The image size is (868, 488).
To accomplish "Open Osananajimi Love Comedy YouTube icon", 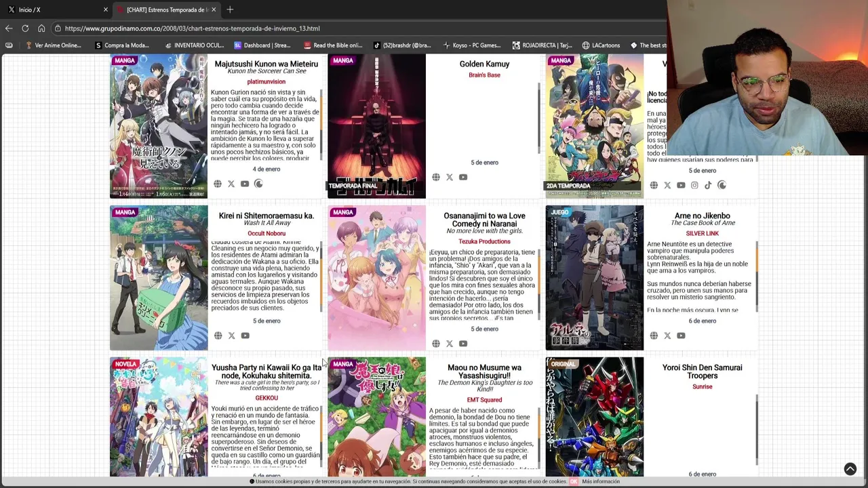I will pos(463,344).
